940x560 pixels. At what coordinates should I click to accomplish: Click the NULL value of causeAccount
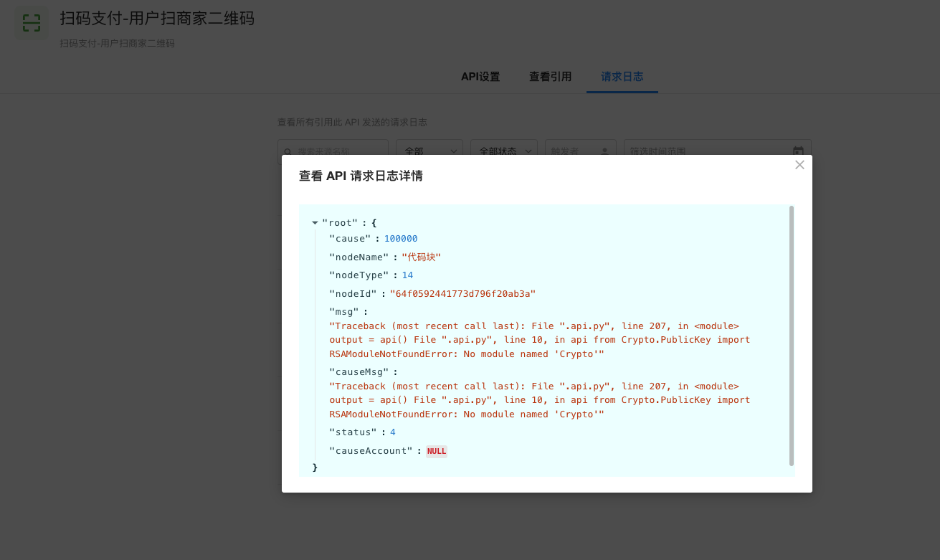pyautogui.click(x=437, y=451)
